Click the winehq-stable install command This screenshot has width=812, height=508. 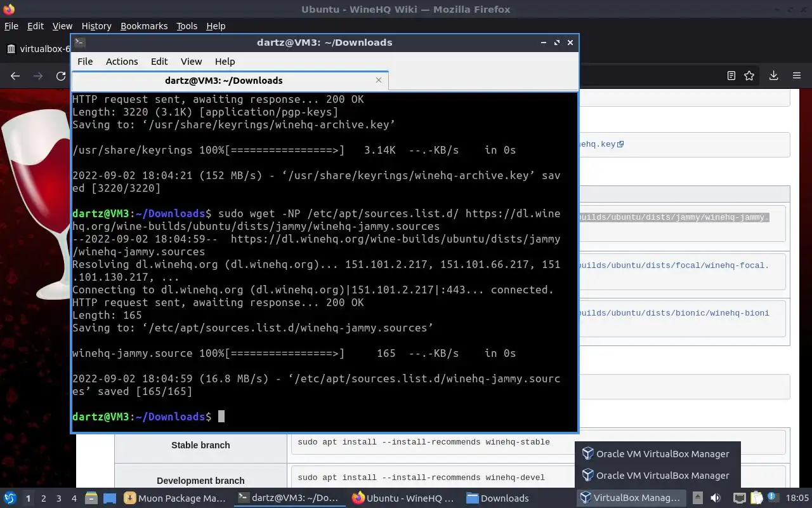tap(424, 442)
